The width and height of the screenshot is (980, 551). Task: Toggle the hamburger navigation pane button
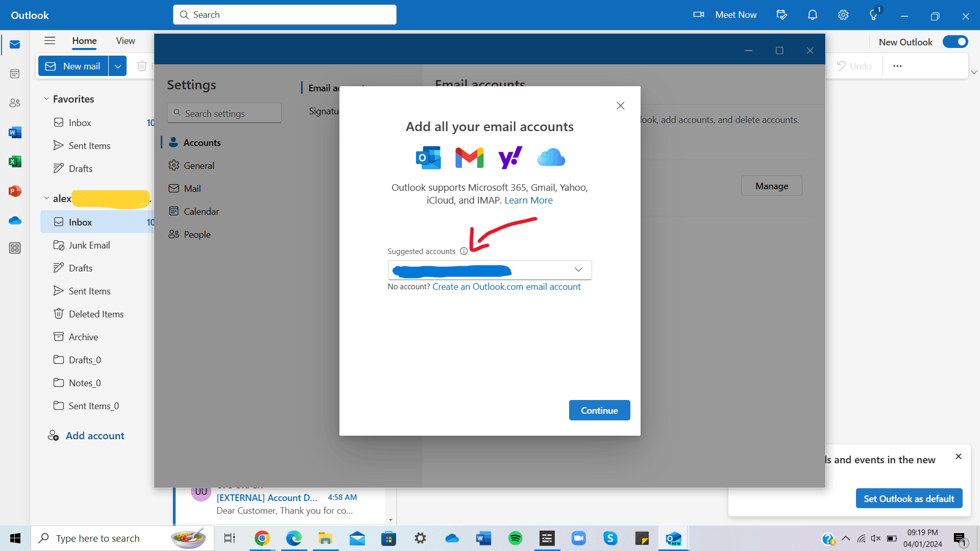click(50, 41)
